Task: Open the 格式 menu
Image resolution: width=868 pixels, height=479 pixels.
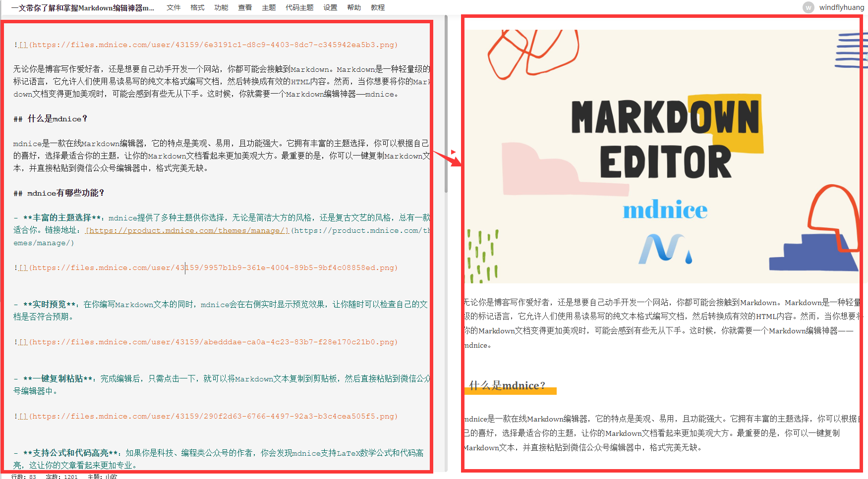Action: point(197,7)
